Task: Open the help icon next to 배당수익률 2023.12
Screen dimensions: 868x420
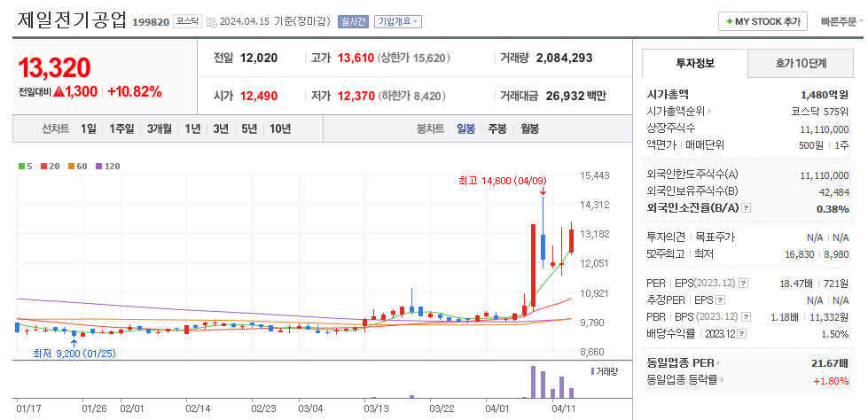Action: (x=742, y=334)
